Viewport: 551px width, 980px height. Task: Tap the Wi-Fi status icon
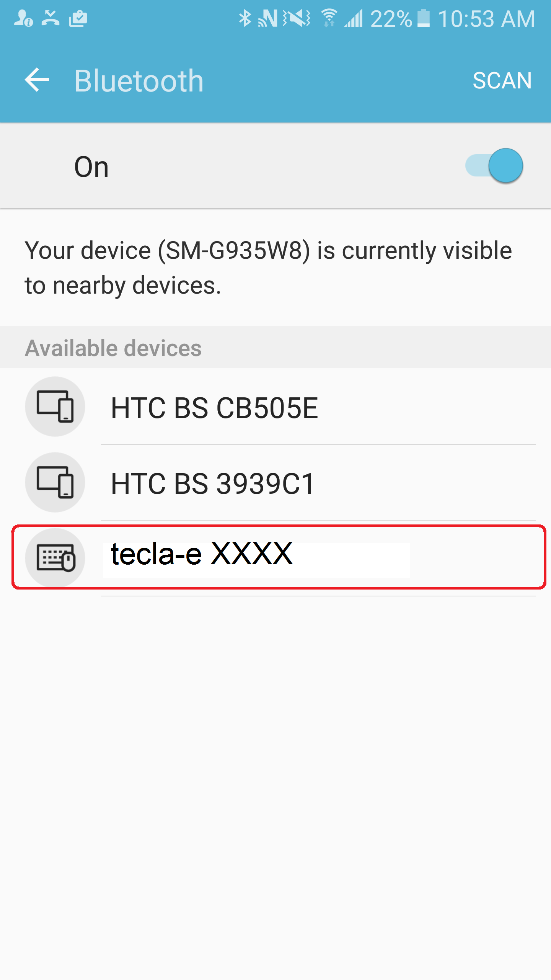pyautogui.click(x=329, y=18)
